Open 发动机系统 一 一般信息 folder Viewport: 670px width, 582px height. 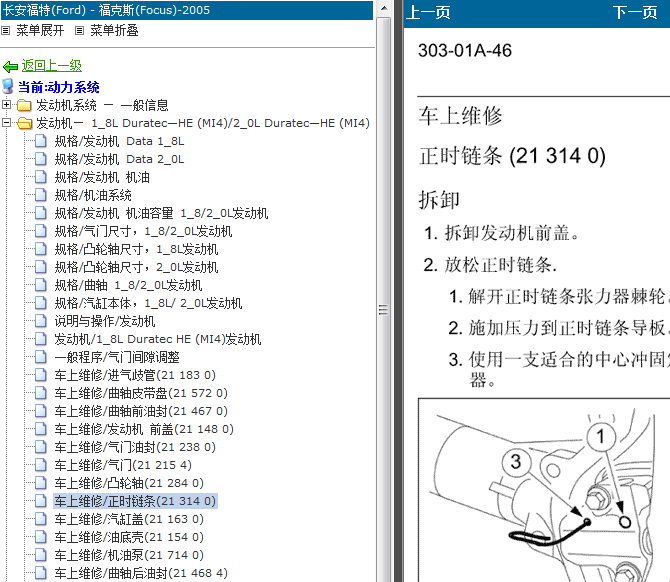pyautogui.click(x=102, y=105)
